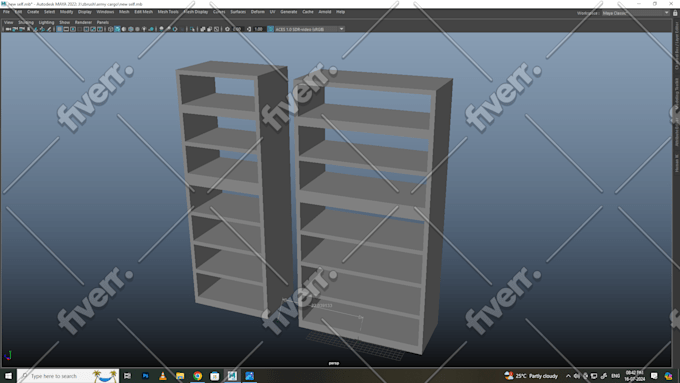The height and width of the screenshot is (383, 680).
Task: Enable the Textured display icon
Action: pos(137,29)
